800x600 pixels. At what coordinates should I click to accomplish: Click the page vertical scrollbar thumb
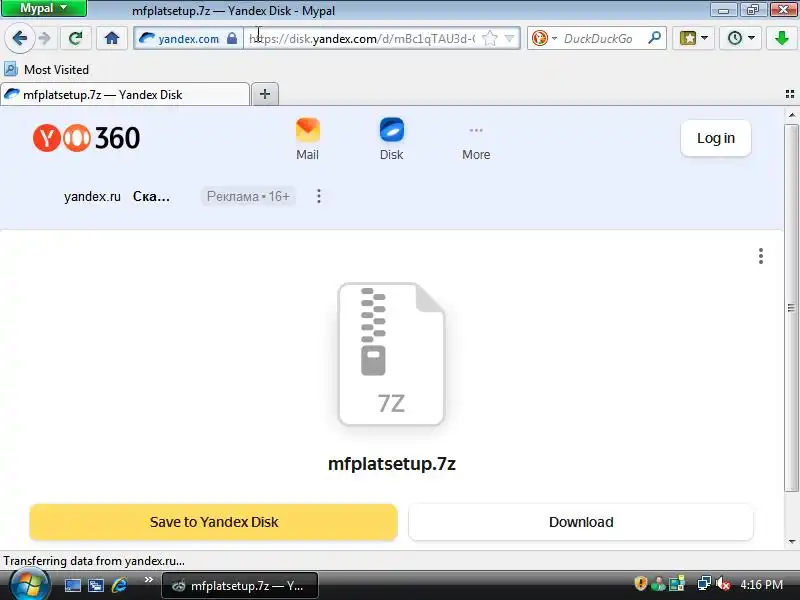coord(791,308)
